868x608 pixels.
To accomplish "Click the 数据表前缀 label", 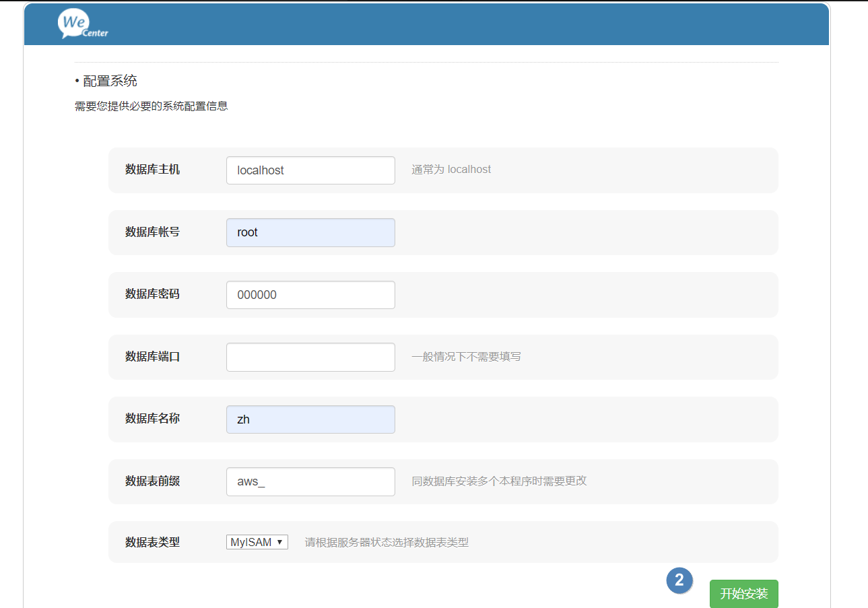I will 152,481.
